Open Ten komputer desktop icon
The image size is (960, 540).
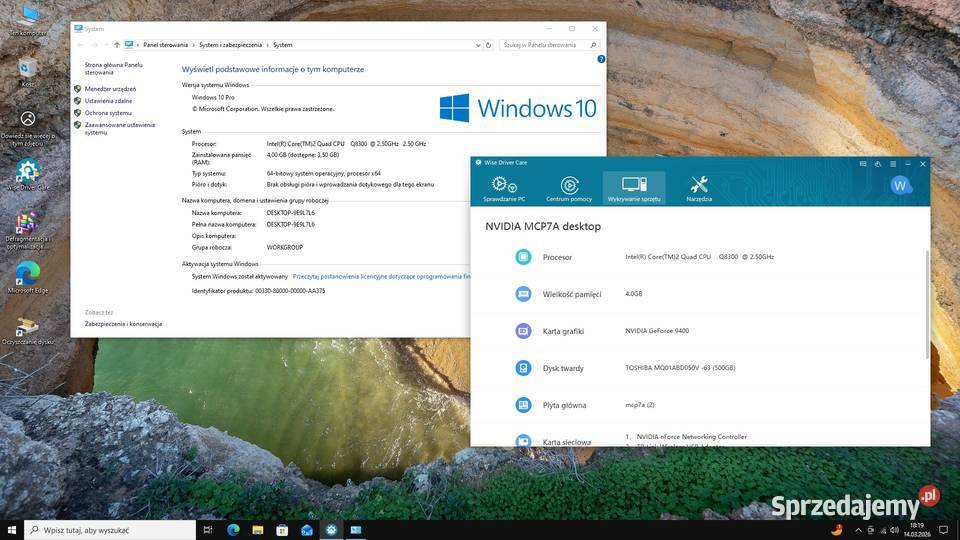click(28, 20)
